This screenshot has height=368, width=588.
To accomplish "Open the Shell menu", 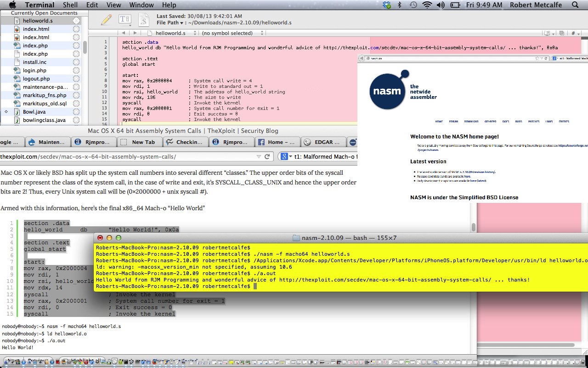I will coord(70,5).
